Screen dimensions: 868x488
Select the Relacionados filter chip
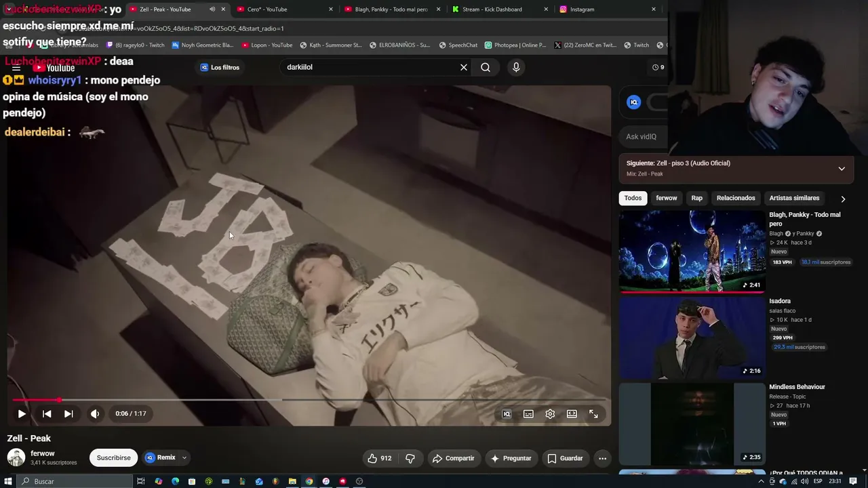(736, 198)
